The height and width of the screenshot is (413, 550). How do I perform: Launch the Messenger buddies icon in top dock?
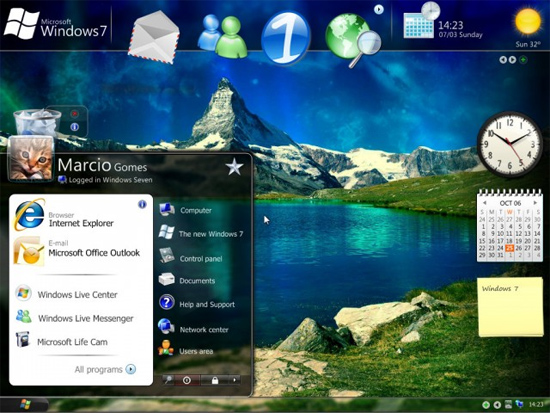click(222, 36)
